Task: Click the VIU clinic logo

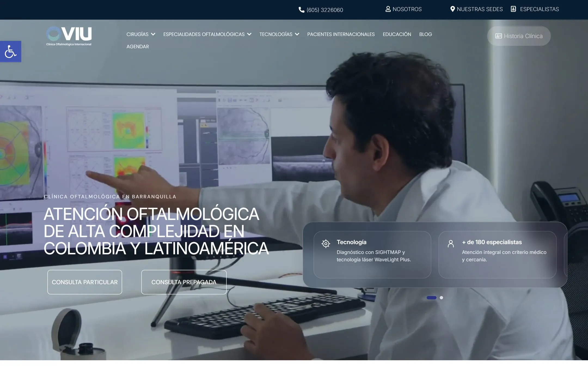Action: point(69,36)
